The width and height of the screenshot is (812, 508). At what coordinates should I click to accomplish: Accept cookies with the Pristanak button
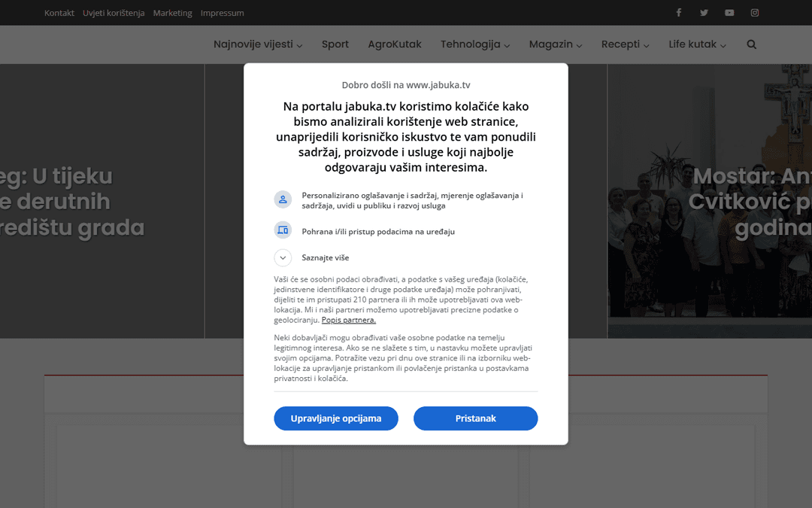475,418
